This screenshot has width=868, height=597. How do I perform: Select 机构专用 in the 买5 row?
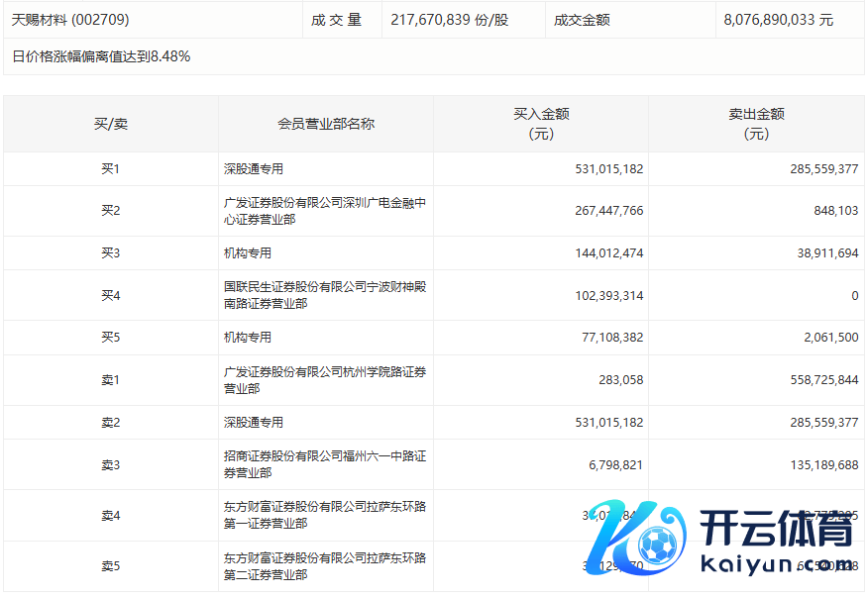click(x=248, y=338)
